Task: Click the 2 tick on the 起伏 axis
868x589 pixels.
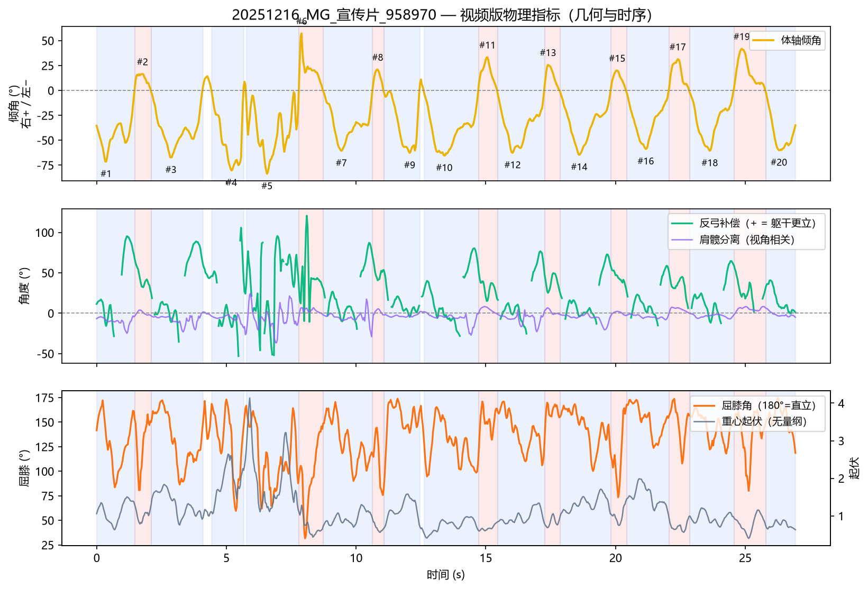Action: pyautogui.click(x=841, y=479)
